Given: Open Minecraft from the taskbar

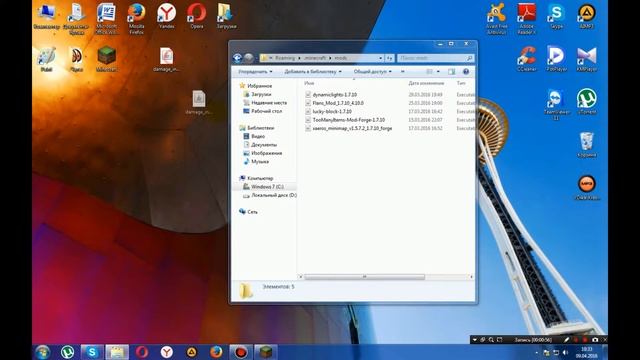Looking at the screenshot, I should click(266, 352).
